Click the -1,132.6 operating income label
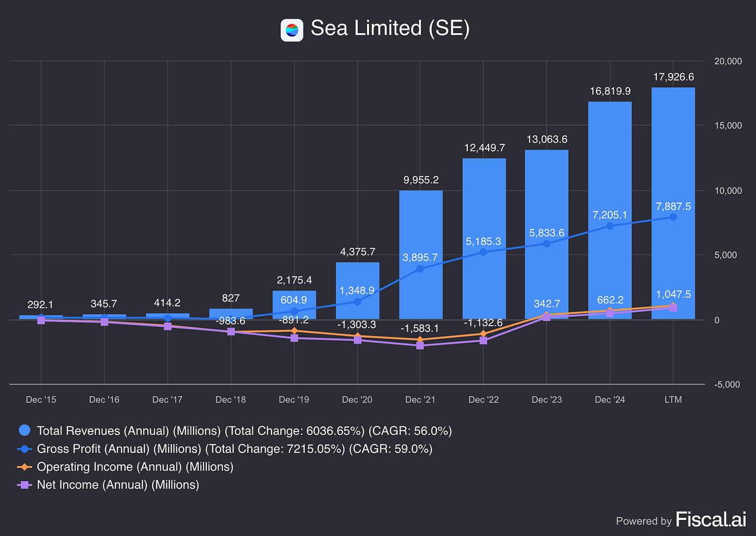Screen dimensions: 756x536 click(483, 323)
